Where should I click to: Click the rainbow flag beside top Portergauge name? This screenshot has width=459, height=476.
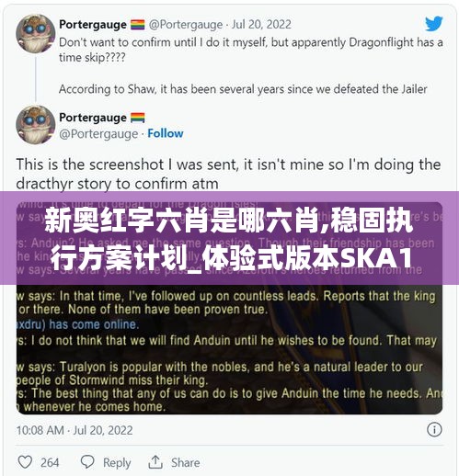(137, 25)
